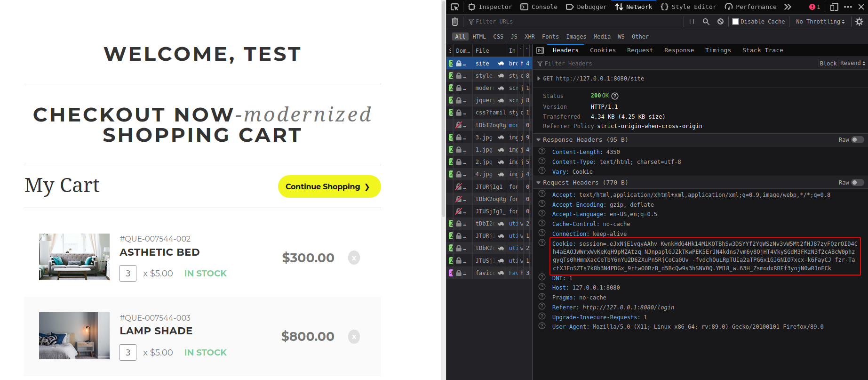This screenshot has height=380, width=868.
Task: Click the Continue Shopping button
Action: [x=329, y=187]
